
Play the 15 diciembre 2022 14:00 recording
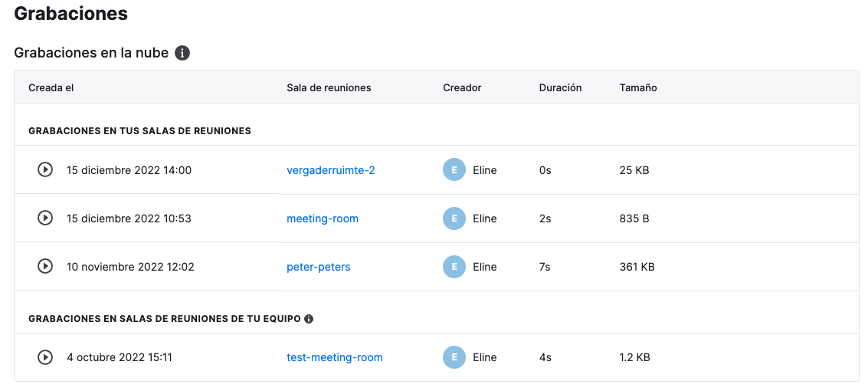[x=45, y=169]
